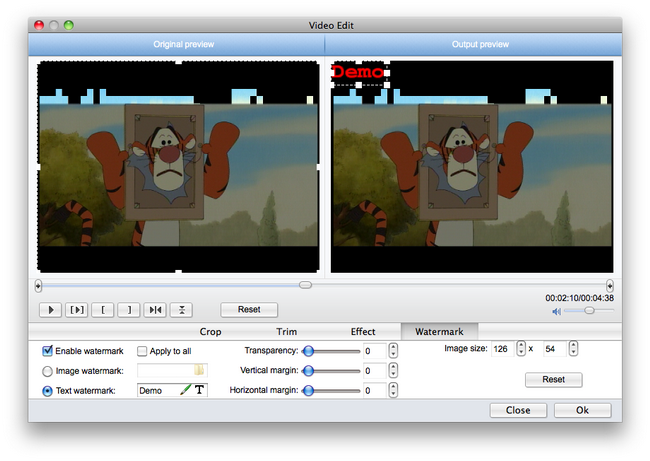The height and width of the screenshot is (461, 650).
Task: Uncheck Enable watermark checkbox
Action: (x=48, y=351)
